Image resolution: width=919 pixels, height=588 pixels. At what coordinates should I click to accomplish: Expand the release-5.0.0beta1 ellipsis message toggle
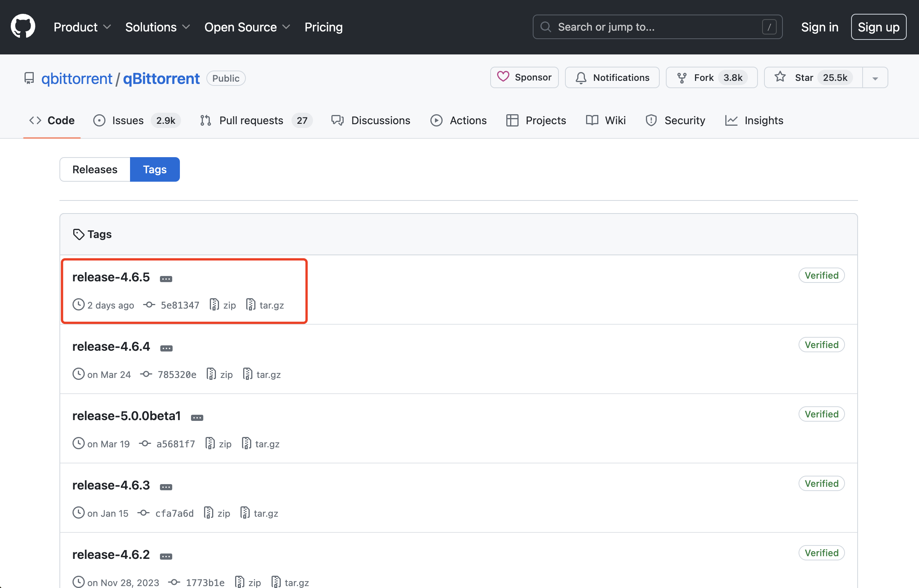[x=197, y=417]
